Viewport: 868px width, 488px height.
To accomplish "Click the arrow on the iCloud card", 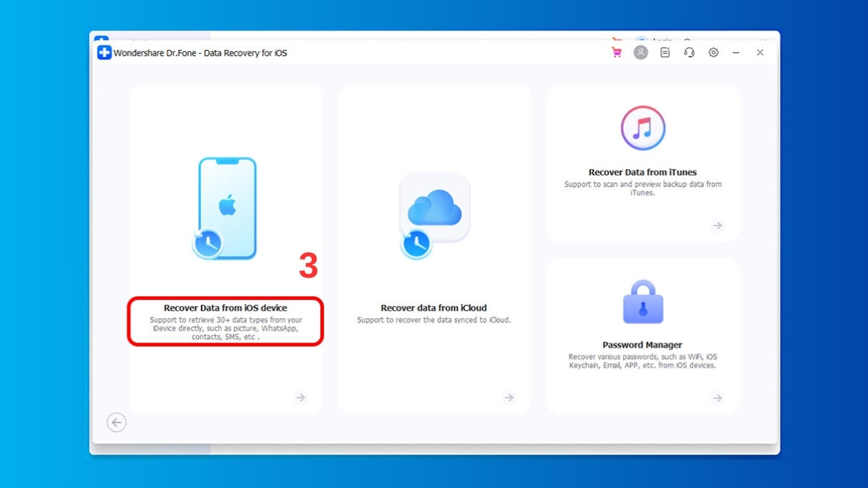I will [509, 397].
